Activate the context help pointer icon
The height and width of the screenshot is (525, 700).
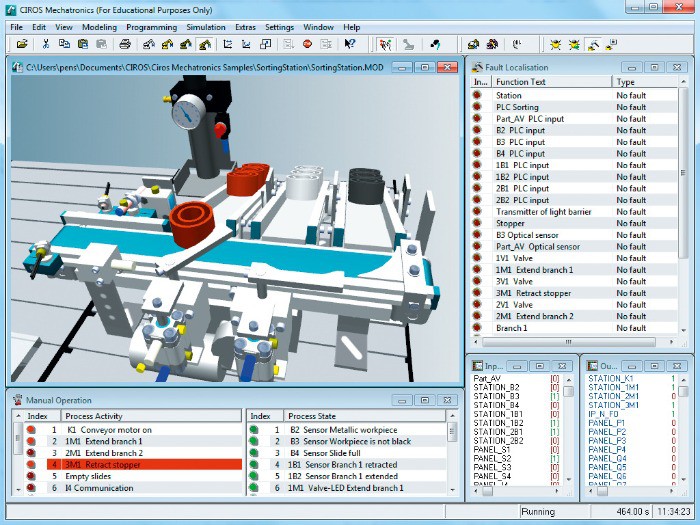pyautogui.click(x=350, y=44)
